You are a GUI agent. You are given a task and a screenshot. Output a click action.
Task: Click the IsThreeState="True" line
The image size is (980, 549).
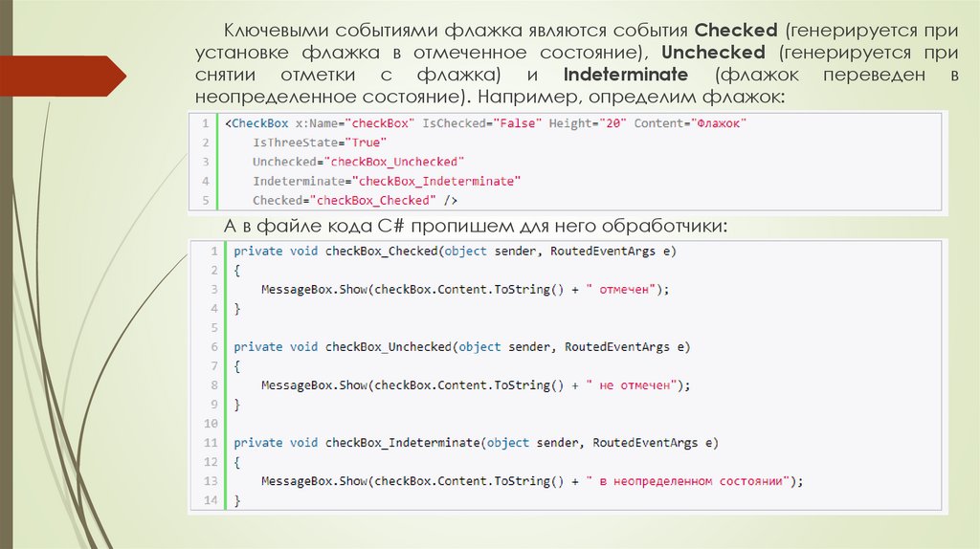click(x=320, y=143)
